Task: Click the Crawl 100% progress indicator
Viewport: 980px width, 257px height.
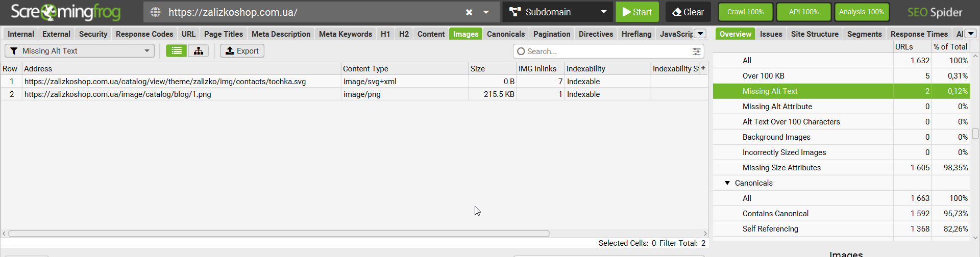Action: 745,12
